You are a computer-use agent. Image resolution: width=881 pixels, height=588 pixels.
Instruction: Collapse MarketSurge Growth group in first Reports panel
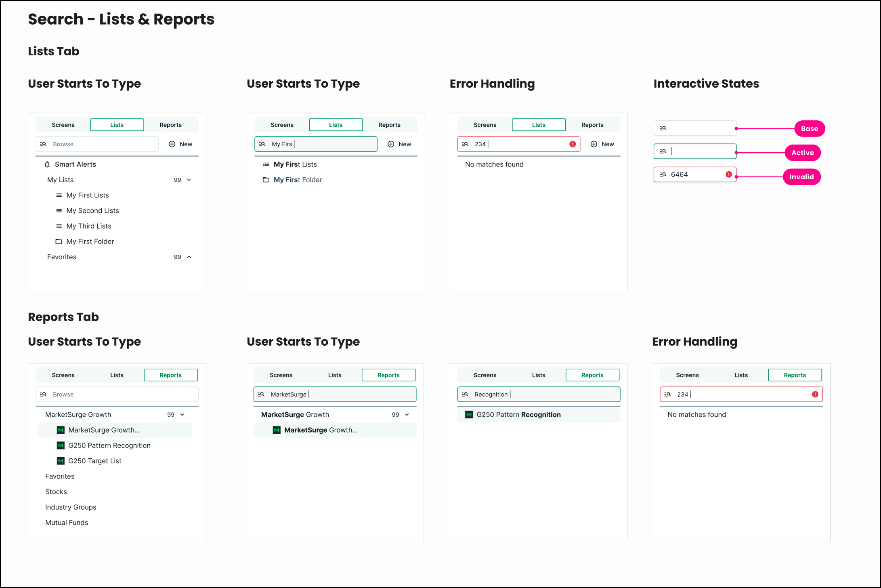click(182, 415)
